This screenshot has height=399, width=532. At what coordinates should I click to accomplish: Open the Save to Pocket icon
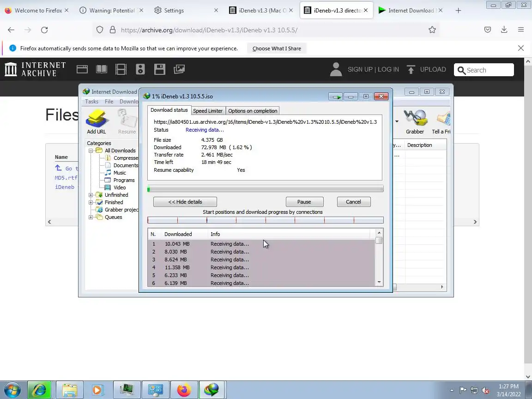click(x=488, y=30)
